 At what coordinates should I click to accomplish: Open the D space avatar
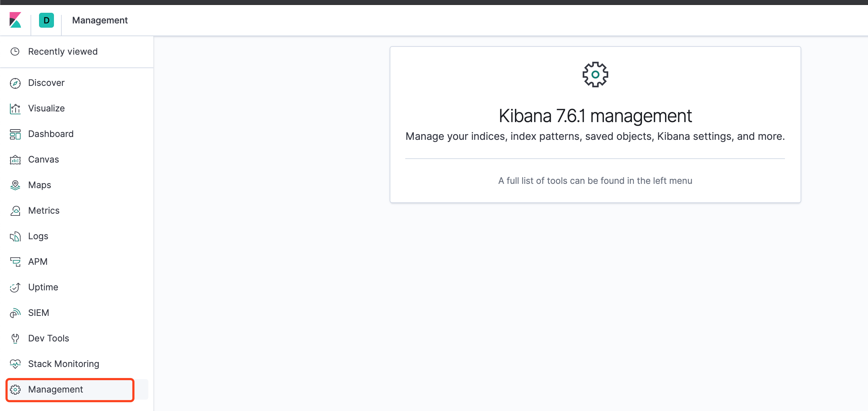click(46, 20)
